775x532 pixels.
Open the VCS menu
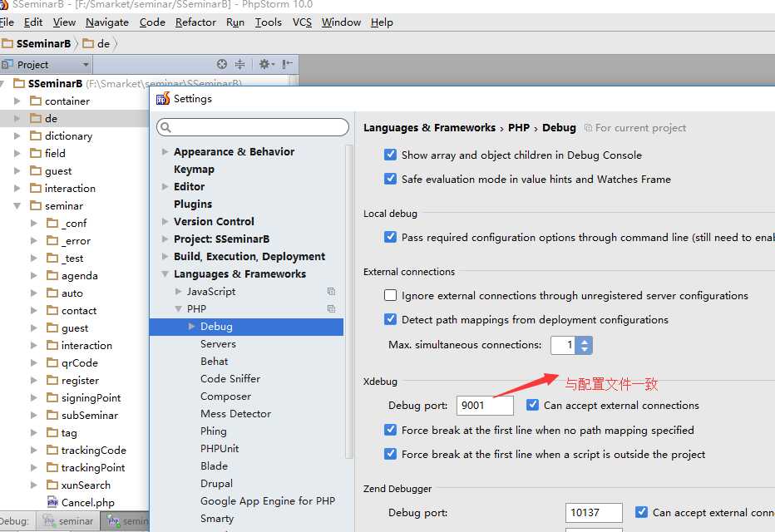[302, 22]
